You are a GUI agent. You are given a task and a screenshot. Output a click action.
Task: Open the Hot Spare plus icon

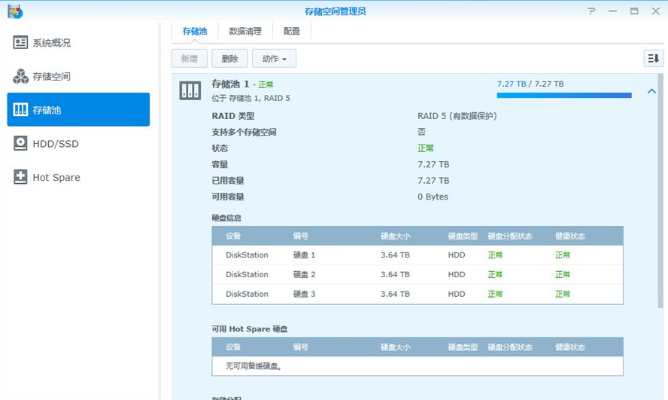(20, 177)
